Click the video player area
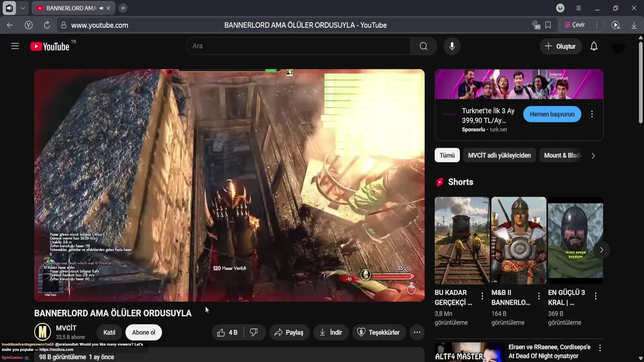The width and height of the screenshot is (644, 362). (229, 185)
